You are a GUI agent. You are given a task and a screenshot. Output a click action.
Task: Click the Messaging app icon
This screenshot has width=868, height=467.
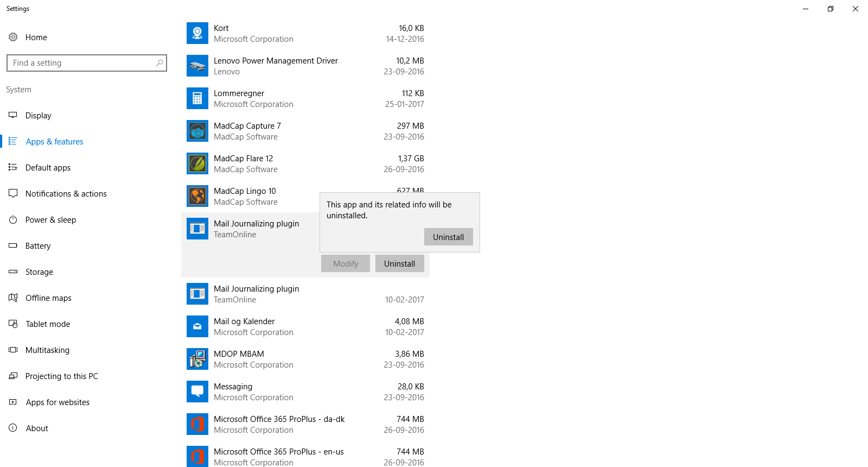coord(197,392)
